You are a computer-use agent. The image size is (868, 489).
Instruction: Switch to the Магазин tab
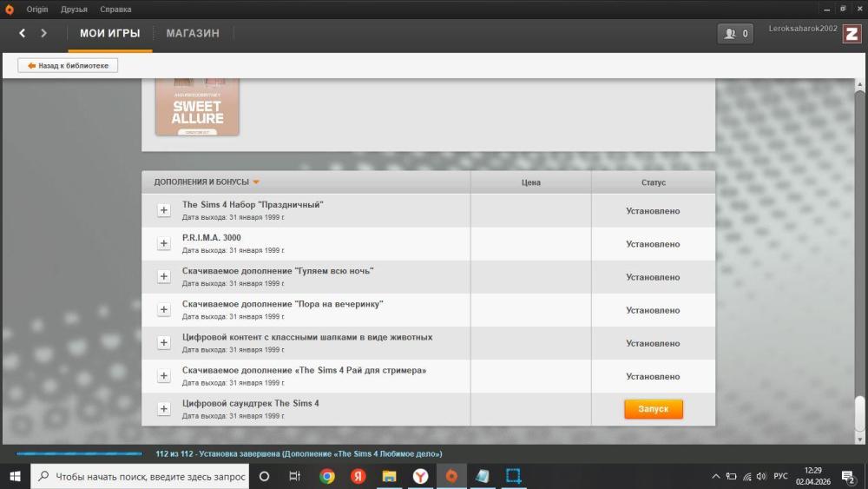tap(193, 33)
